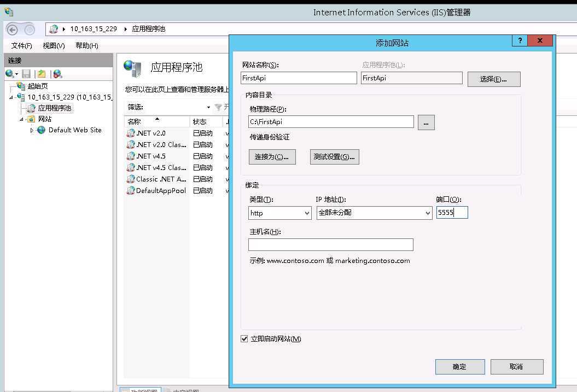Open the create connection icon dropdown arrow

pyautogui.click(x=16, y=74)
